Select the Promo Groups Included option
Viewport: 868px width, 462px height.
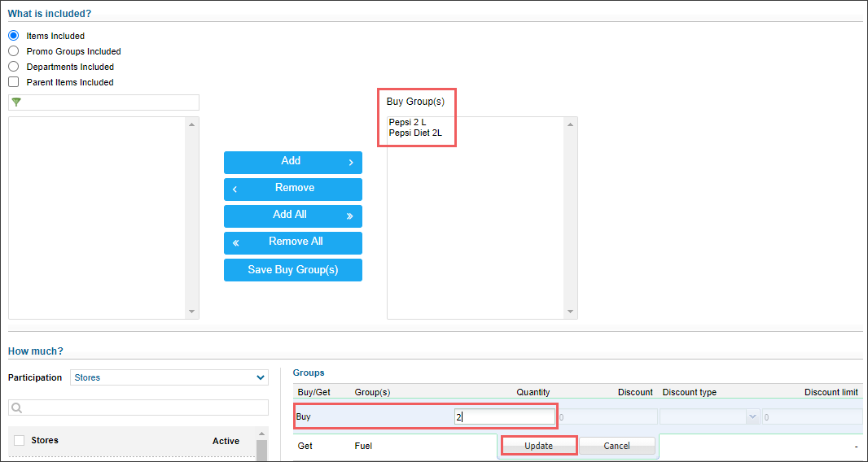(x=14, y=51)
